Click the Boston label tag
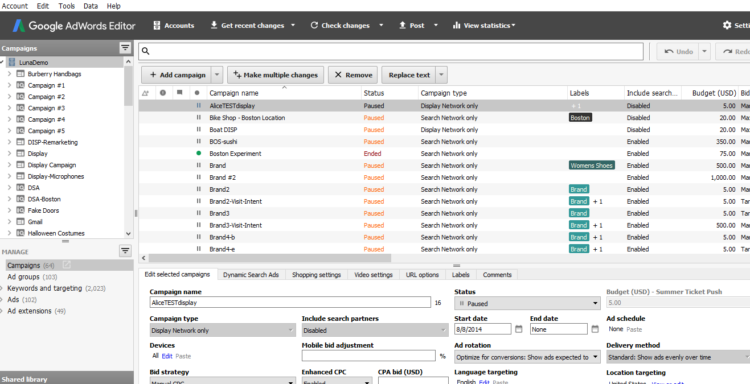The image size is (750, 384). tap(581, 118)
